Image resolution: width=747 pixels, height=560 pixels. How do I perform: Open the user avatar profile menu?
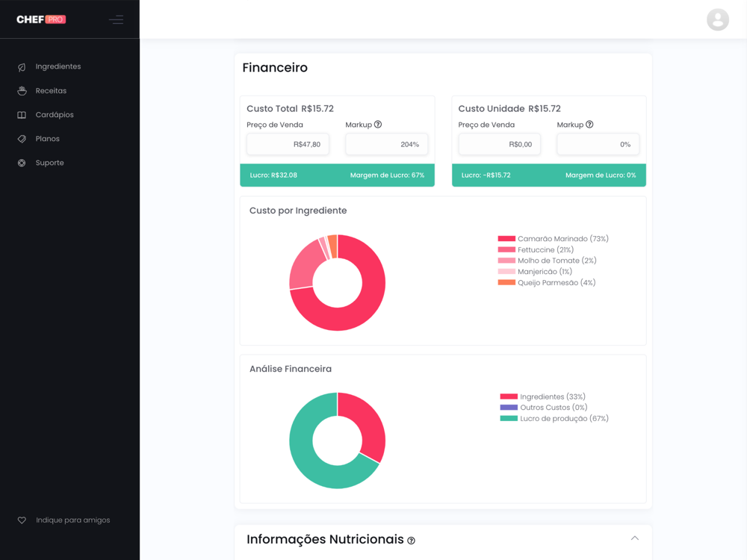[717, 19]
